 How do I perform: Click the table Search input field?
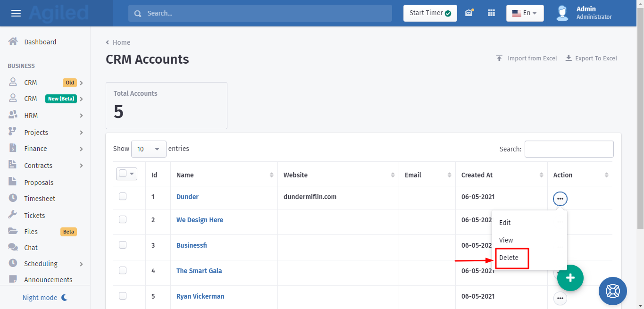pos(569,149)
